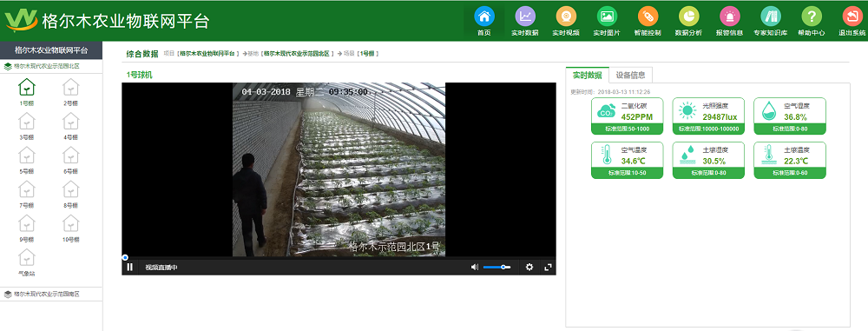Open the 实时图片 picture icon
Image resolution: width=868 pixels, height=331 pixels.
pyautogui.click(x=607, y=17)
